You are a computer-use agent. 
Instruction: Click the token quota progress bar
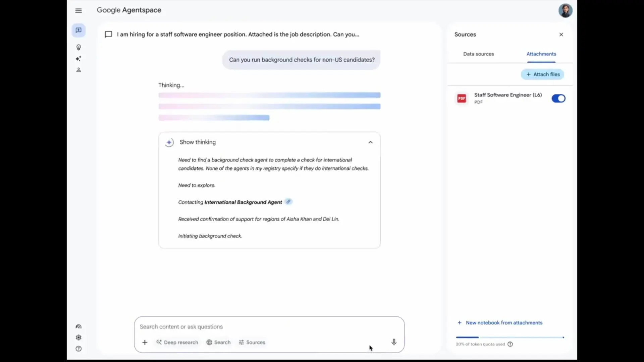coord(510,337)
